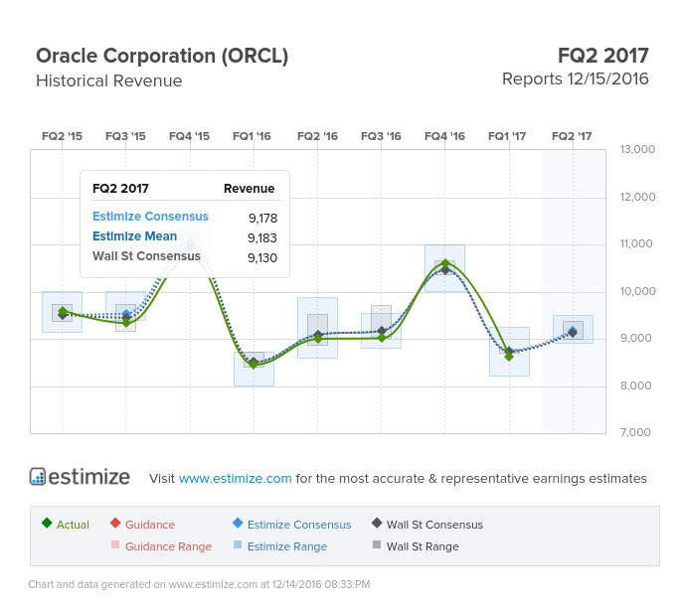Open the www.estimize.com link
Screen dimensions: 681x616
[x=235, y=478]
